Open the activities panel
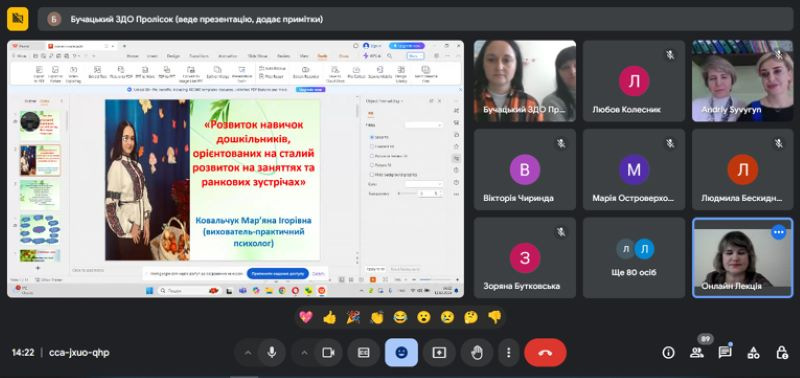 753,352
